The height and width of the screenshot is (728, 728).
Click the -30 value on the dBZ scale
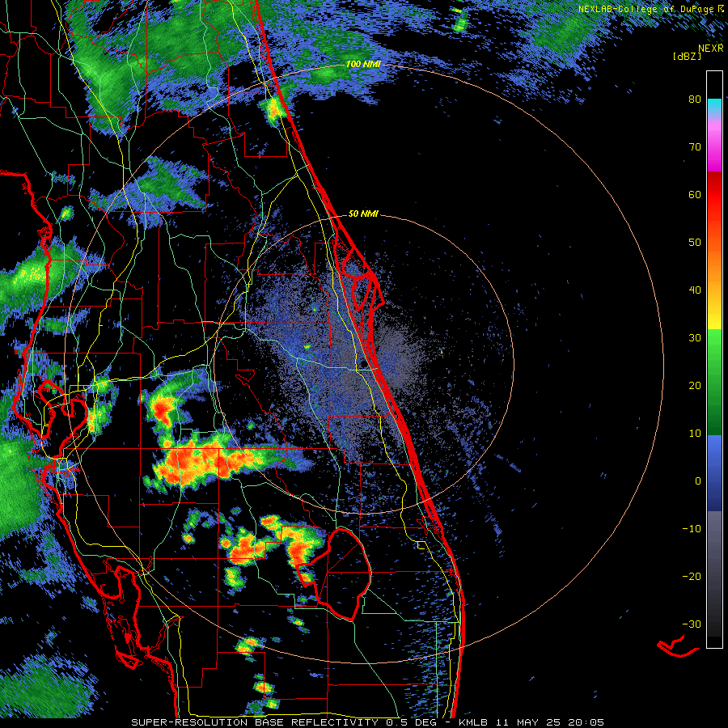coord(692,624)
